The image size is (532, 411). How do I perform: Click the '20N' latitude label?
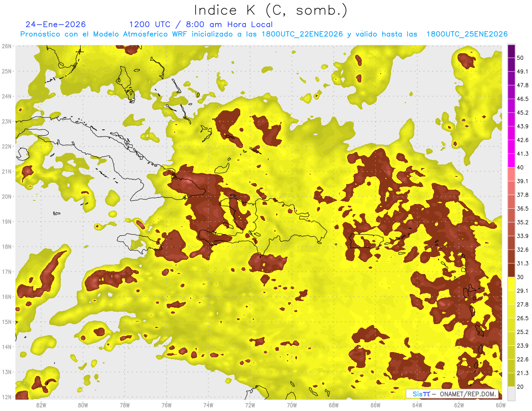(x=7, y=196)
